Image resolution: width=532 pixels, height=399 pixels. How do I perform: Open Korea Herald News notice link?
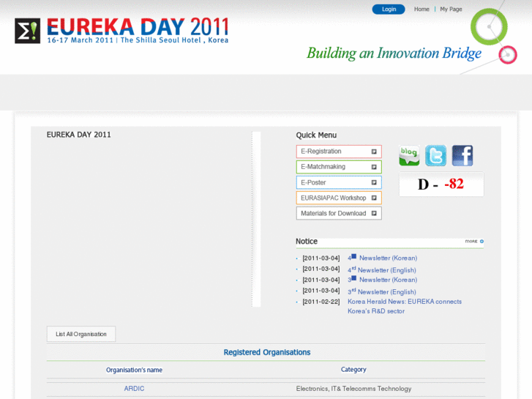tap(405, 306)
